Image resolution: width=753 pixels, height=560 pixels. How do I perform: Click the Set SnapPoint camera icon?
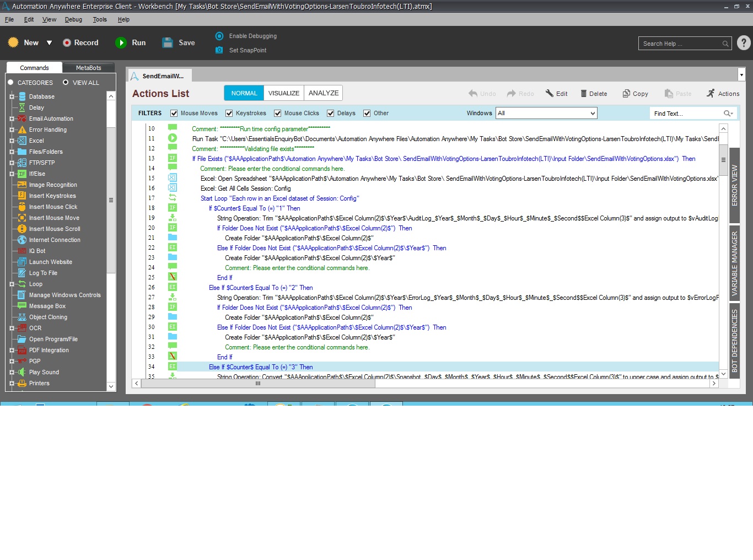pos(219,50)
